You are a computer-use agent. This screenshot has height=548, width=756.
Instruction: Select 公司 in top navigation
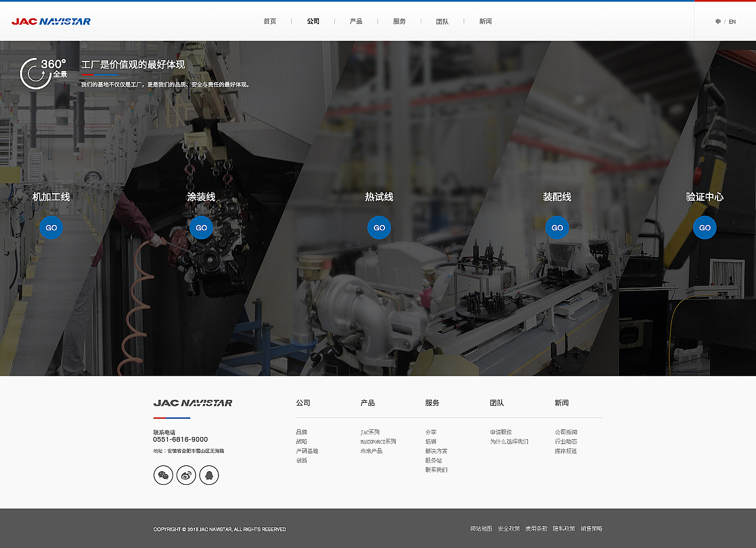tap(313, 21)
